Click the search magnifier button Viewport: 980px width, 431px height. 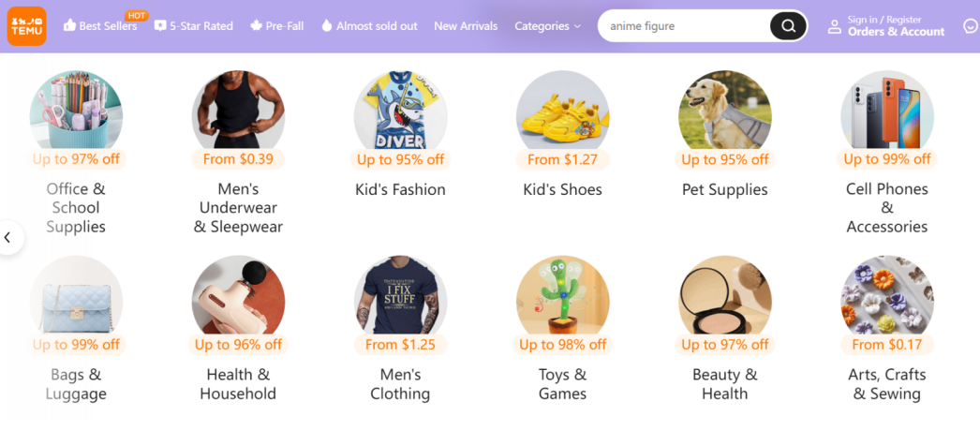click(788, 26)
